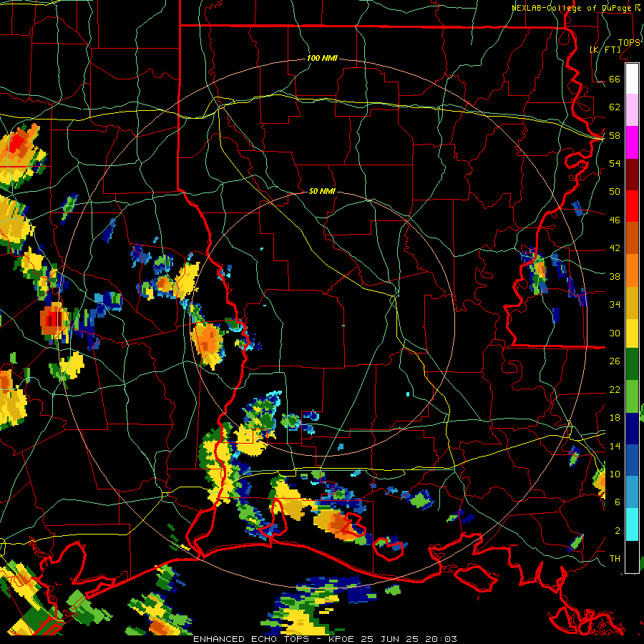Click the gold legend color block
The width and height of the screenshot is (644, 644).
(632, 303)
